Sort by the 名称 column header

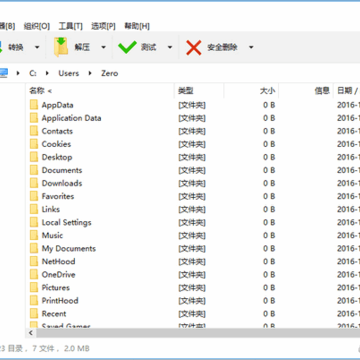(100, 91)
